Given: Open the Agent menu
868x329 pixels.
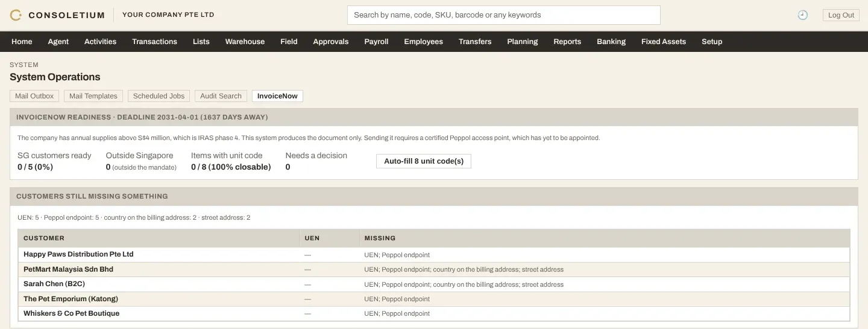Looking at the screenshot, I should coord(58,42).
